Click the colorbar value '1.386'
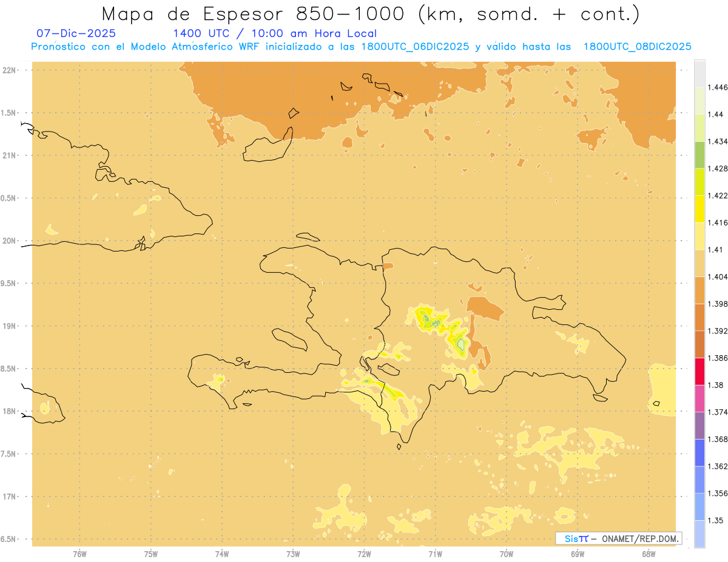The height and width of the screenshot is (562, 728). click(x=719, y=358)
